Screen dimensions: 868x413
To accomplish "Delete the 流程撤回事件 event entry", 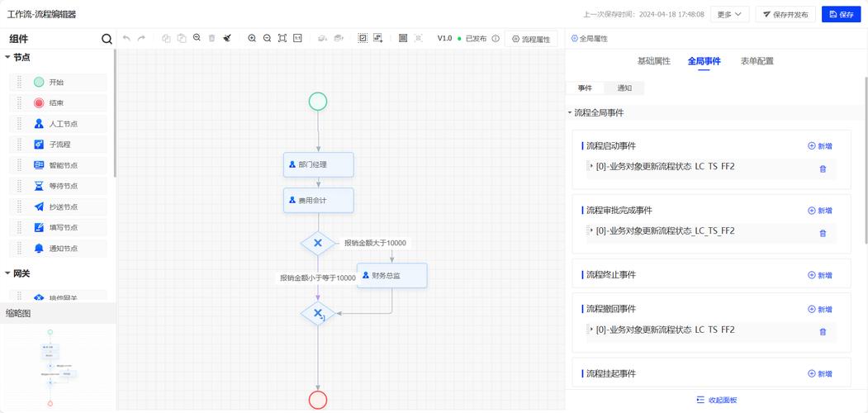I will pyautogui.click(x=823, y=331).
